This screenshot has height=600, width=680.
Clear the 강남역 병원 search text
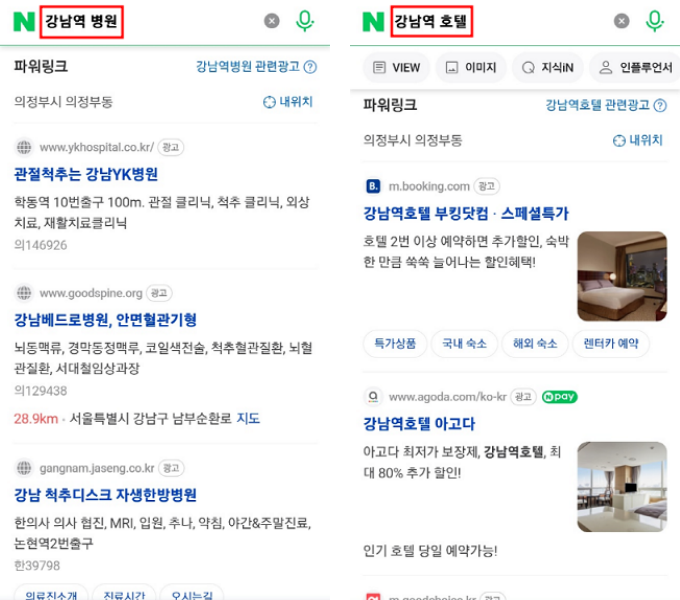coord(272,21)
